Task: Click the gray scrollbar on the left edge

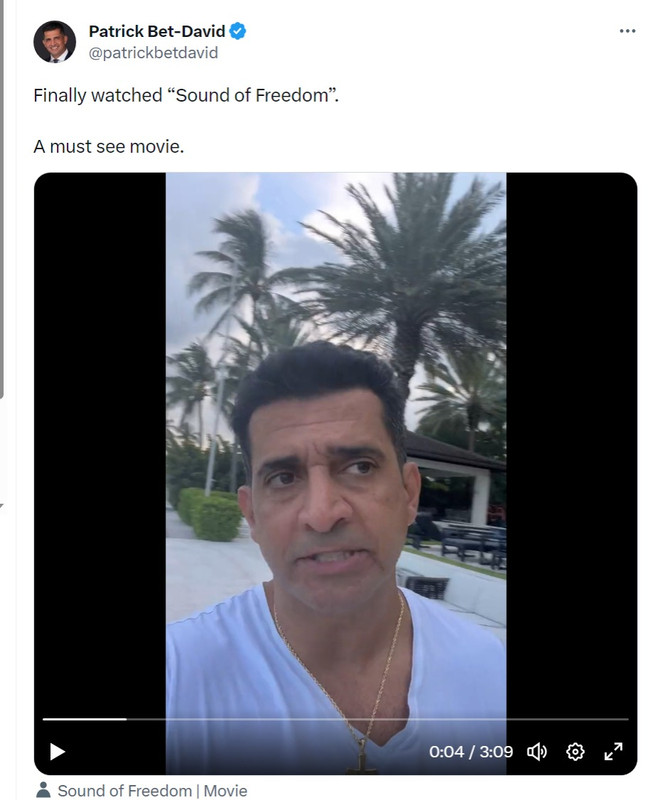Action: point(2,199)
